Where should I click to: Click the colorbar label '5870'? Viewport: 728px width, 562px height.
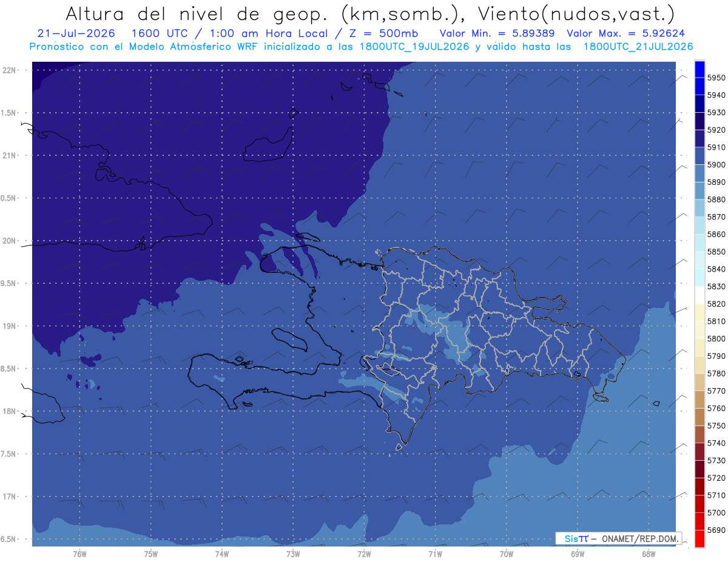716,216
